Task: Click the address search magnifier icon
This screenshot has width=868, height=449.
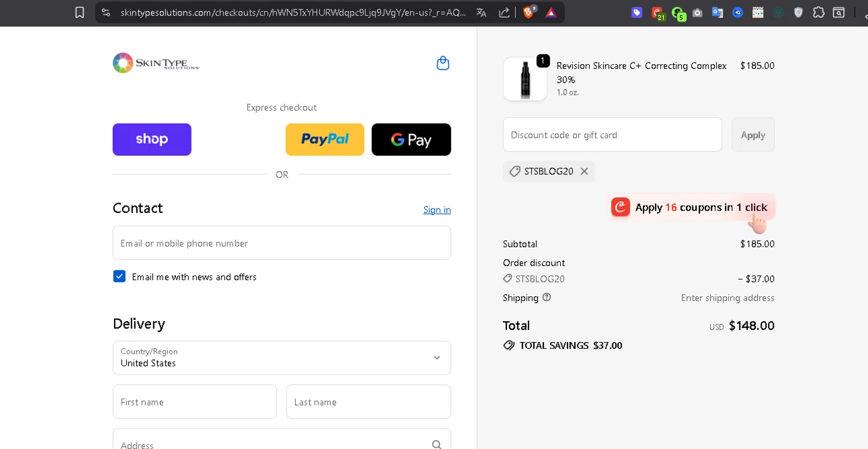Action: pos(437,445)
